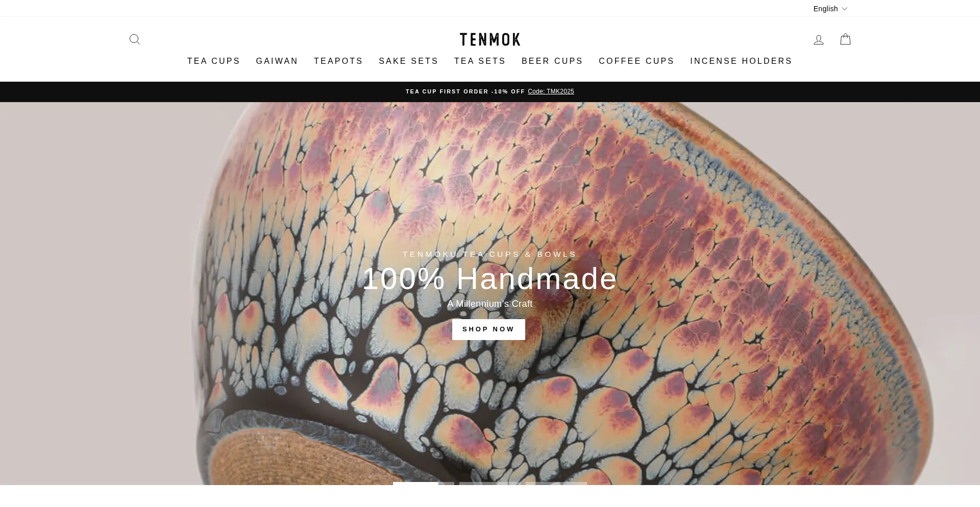This screenshot has width=980, height=507.
Task: Open the Tea Sets menu item
Action: (x=480, y=61)
